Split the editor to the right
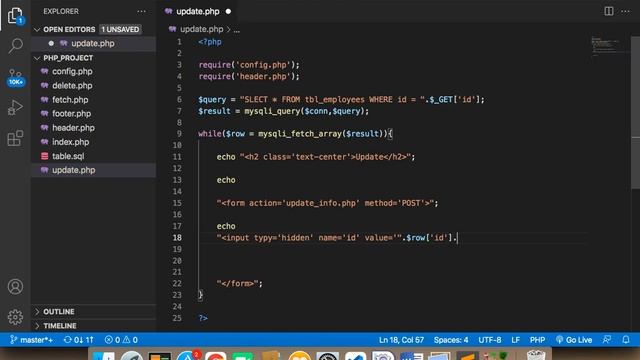This screenshot has height=360, width=640. coord(609,11)
